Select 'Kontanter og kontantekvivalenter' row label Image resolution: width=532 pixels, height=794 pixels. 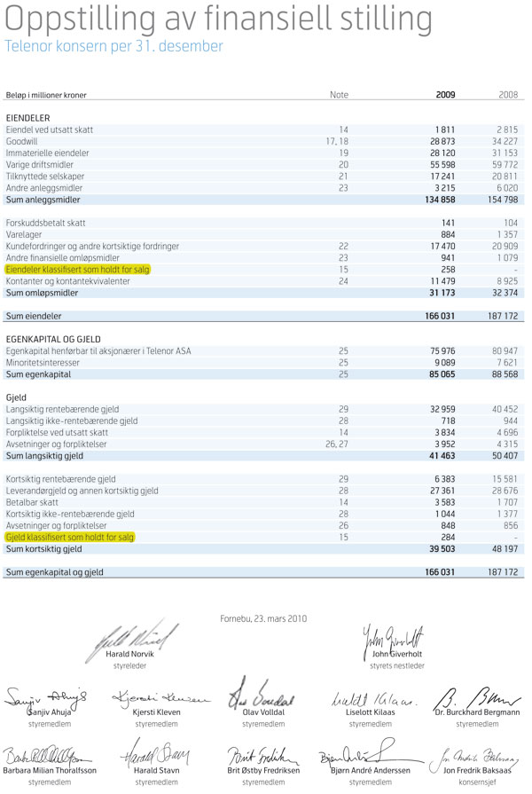[x=67, y=281]
